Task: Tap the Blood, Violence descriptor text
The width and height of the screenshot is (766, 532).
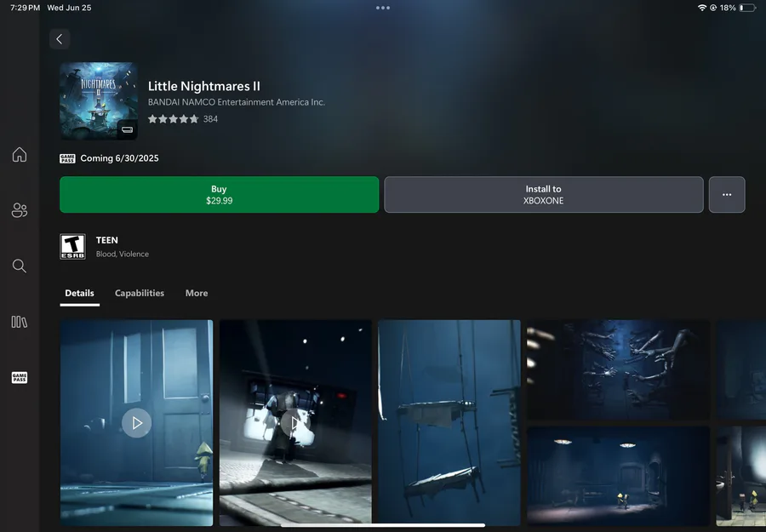Action: (x=122, y=254)
